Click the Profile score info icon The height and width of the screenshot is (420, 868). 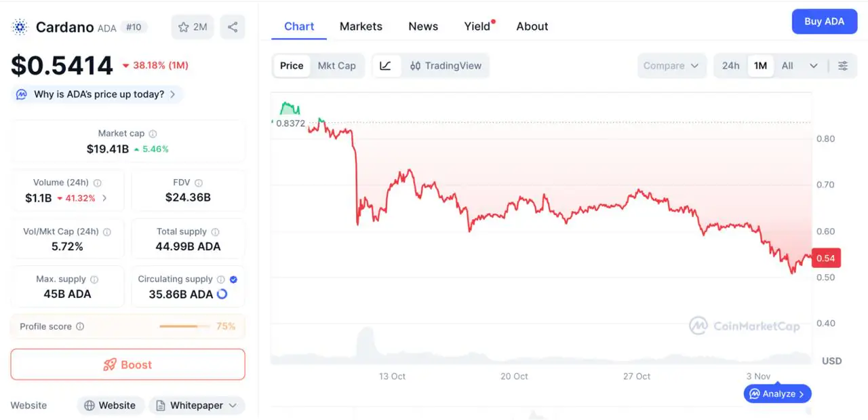80,326
